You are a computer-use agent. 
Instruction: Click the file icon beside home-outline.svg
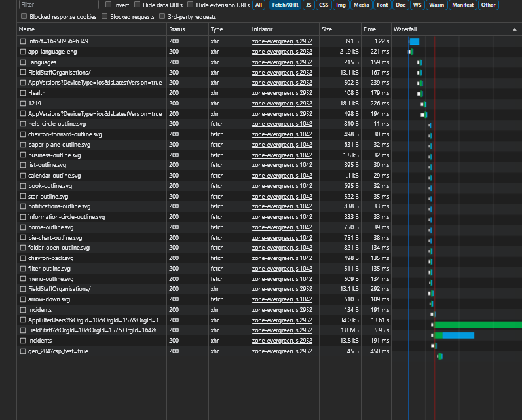(x=23, y=227)
